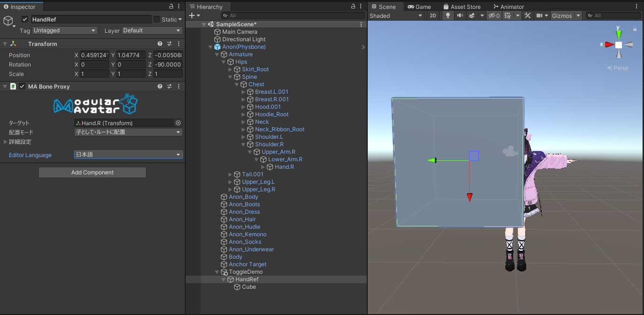Toggle the scene grid icon
This screenshot has height=315, width=644.
coord(508,15)
